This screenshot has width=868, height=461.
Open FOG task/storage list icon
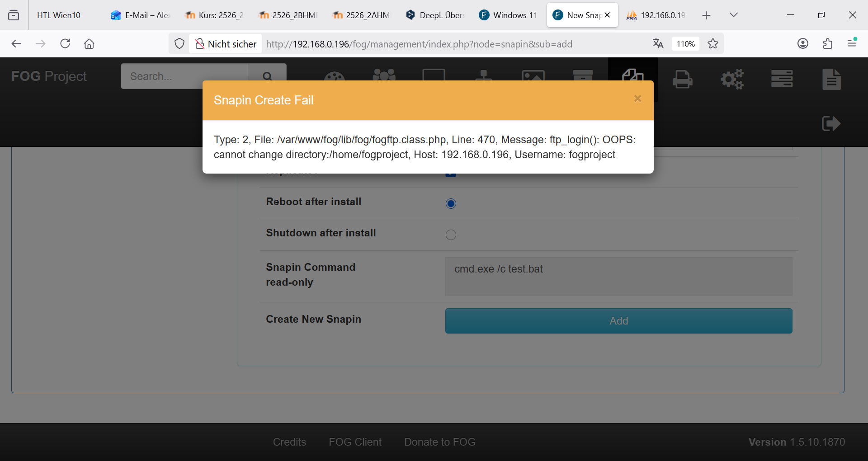[x=782, y=79]
